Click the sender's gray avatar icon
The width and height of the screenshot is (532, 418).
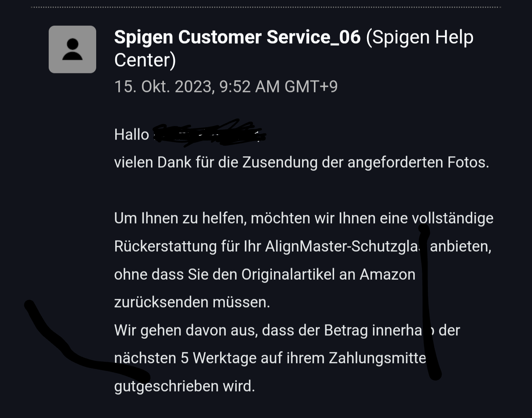[x=72, y=50]
